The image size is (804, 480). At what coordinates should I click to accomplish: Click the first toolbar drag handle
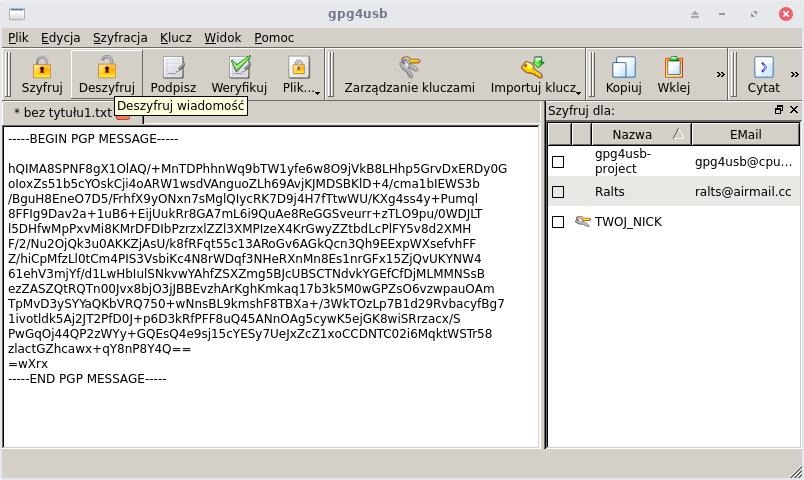pos(8,74)
